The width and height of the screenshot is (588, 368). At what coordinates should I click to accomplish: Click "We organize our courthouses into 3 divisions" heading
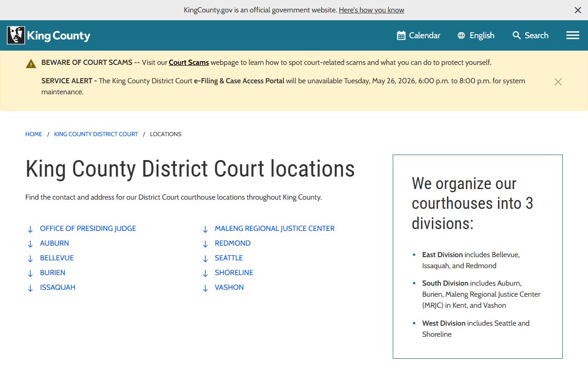coord(472,203)
